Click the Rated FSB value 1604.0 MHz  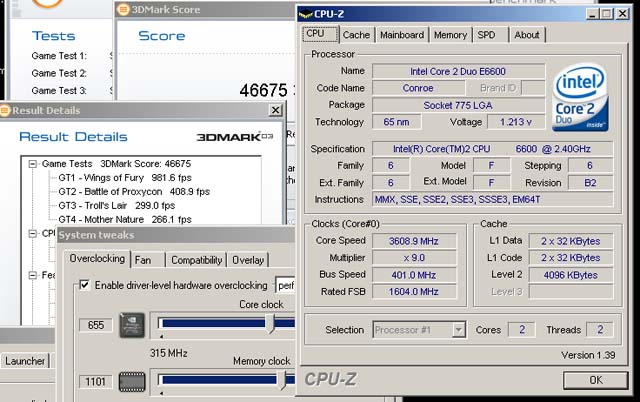tap(414, 292)
